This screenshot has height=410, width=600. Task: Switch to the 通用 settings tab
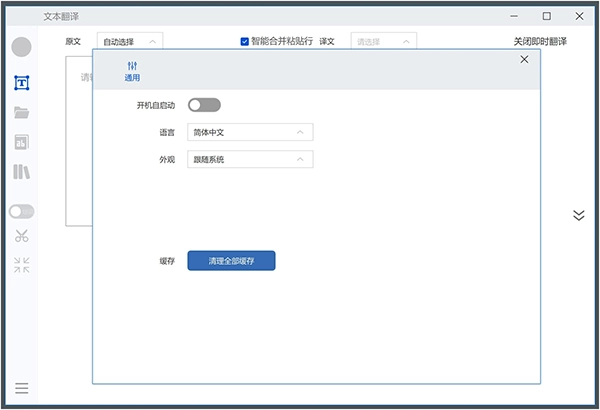pos(132,70)
